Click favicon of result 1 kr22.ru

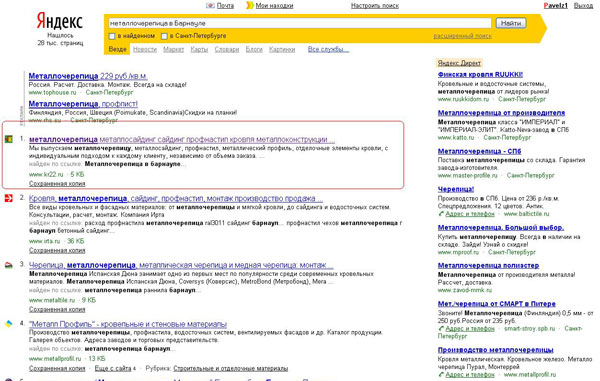coord(8,139)
